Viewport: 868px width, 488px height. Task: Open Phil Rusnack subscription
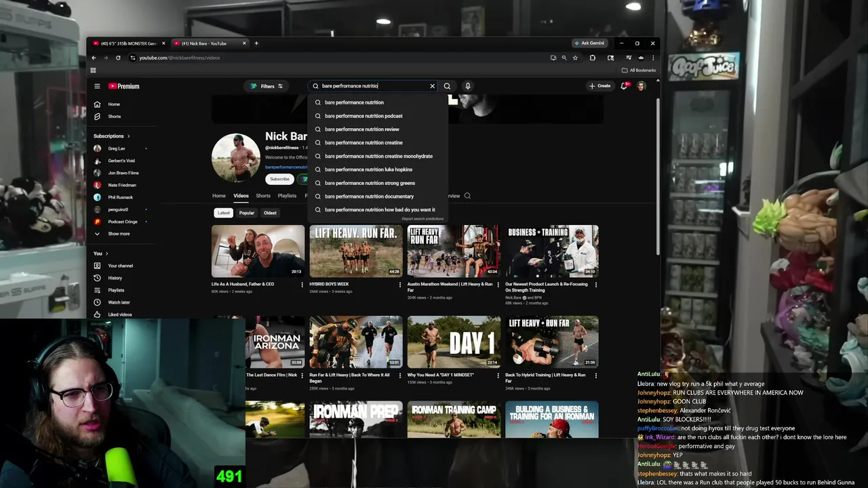pos(119,197)
